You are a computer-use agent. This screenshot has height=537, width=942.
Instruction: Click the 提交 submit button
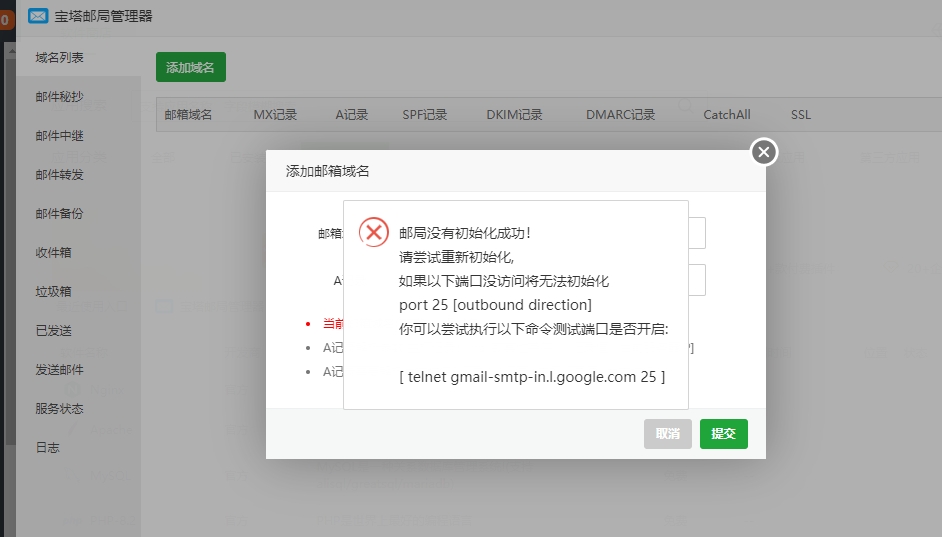(723, 434)
